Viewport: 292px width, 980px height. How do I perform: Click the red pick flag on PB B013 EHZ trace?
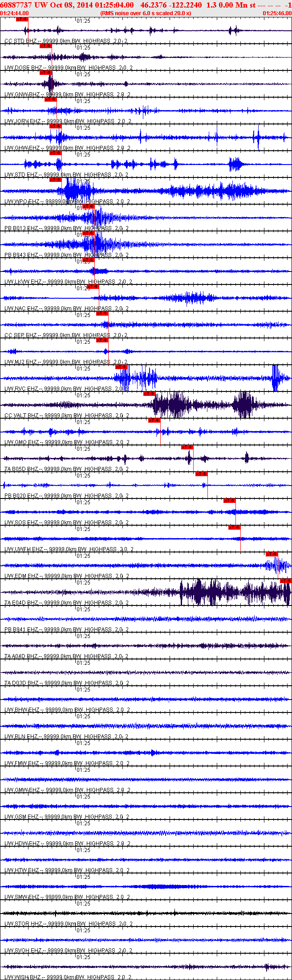click(x=89, y=206)
